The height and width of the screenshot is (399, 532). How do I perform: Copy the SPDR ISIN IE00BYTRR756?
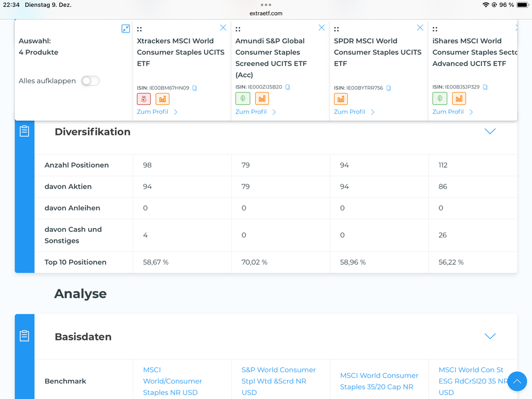(x=389, y=88)
